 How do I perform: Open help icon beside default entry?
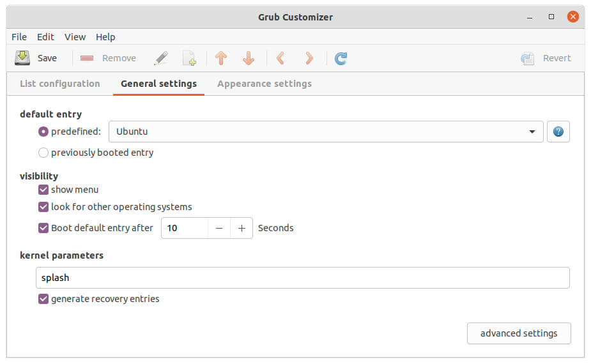click(x=558, y=132)
